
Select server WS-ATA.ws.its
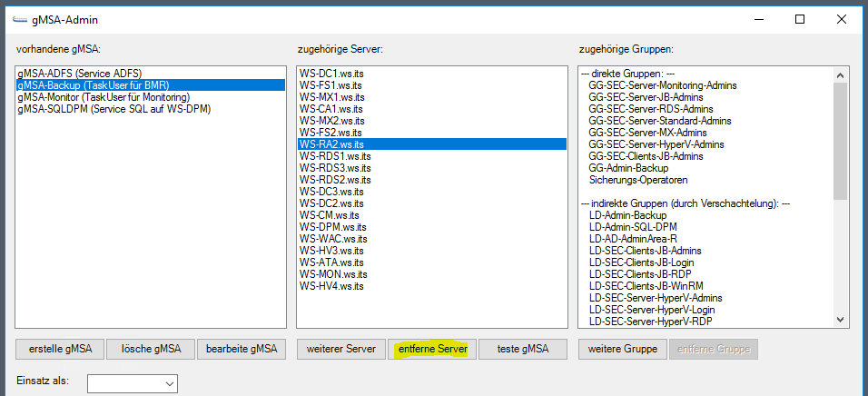point(432,262)
